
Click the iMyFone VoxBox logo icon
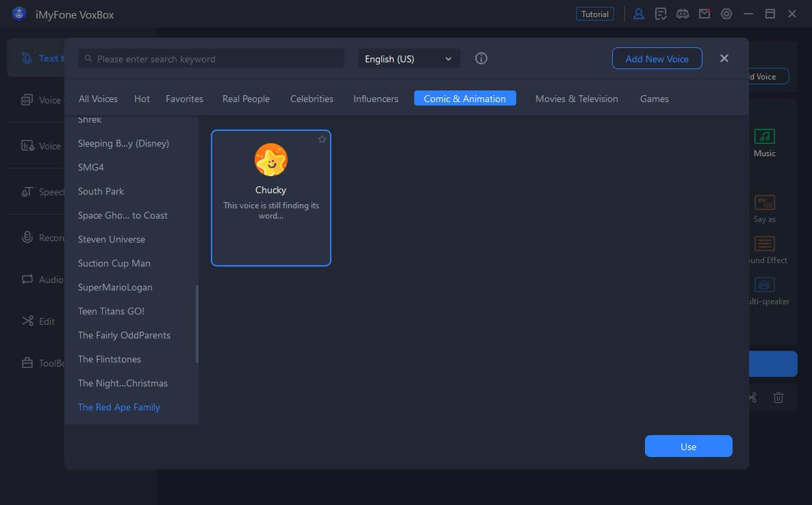tap(19, 14)
